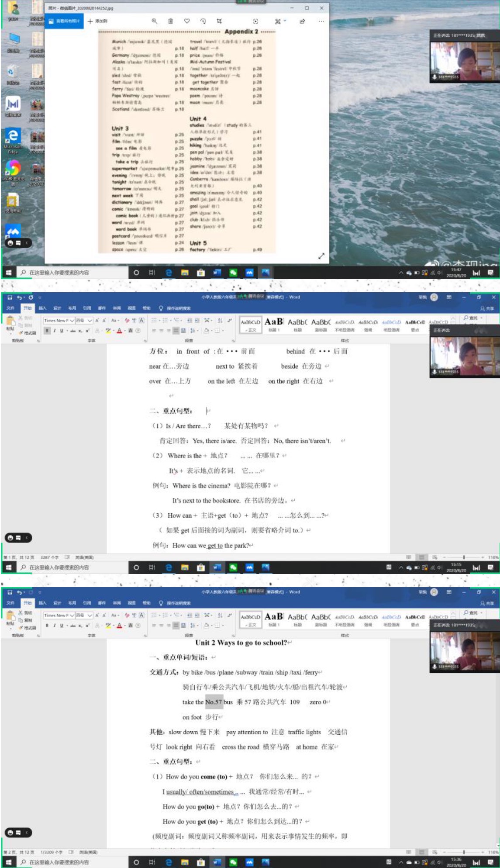Click the 查看所有照片 button
This screenshot has height=868, width=500.
pos(64,21)
